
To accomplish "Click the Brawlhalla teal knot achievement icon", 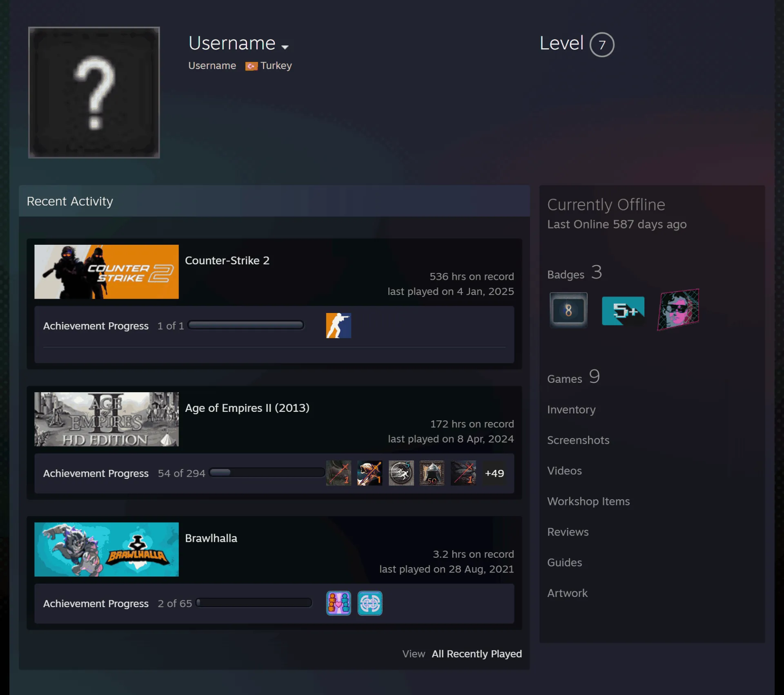I will tap(370, 603).
